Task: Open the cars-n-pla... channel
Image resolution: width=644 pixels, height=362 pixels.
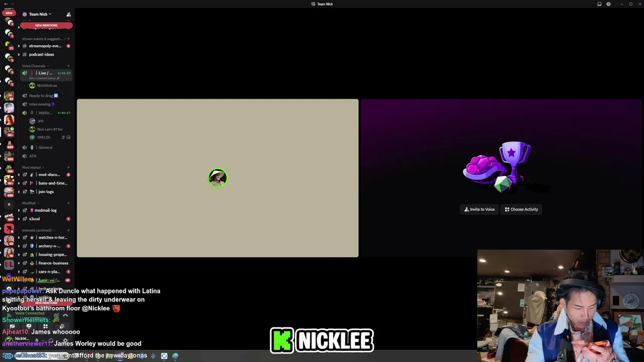Action: (45, 272)
